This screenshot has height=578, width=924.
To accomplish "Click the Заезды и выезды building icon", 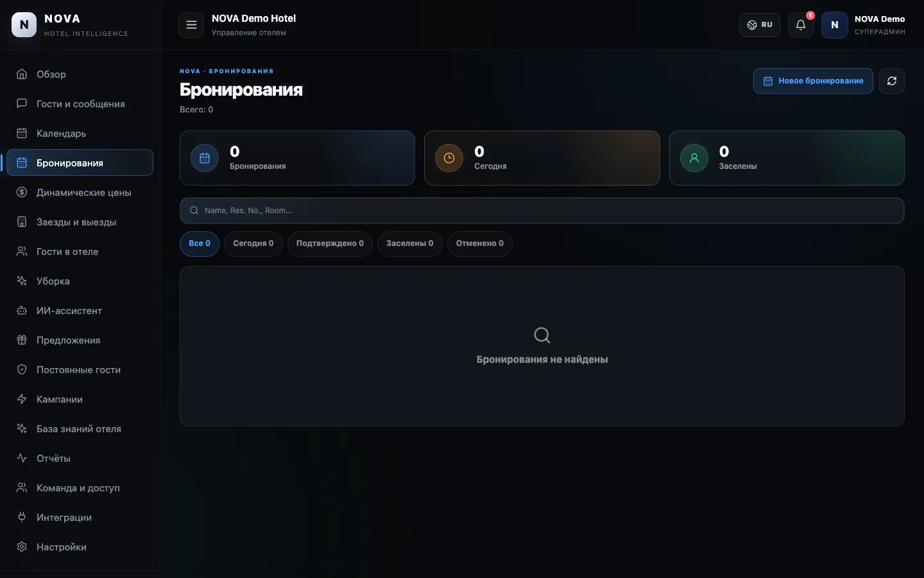I will [22, 222].
